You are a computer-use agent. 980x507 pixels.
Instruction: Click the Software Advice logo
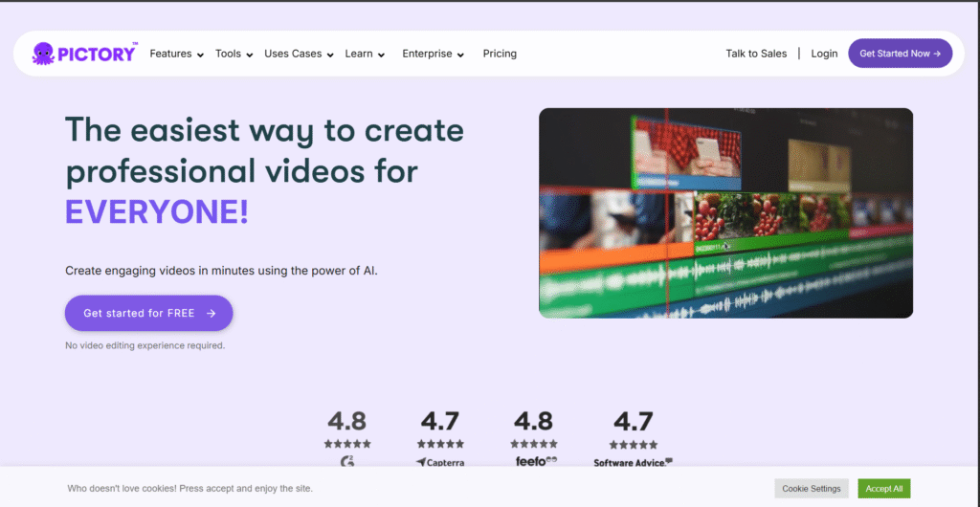coord(634,463)
